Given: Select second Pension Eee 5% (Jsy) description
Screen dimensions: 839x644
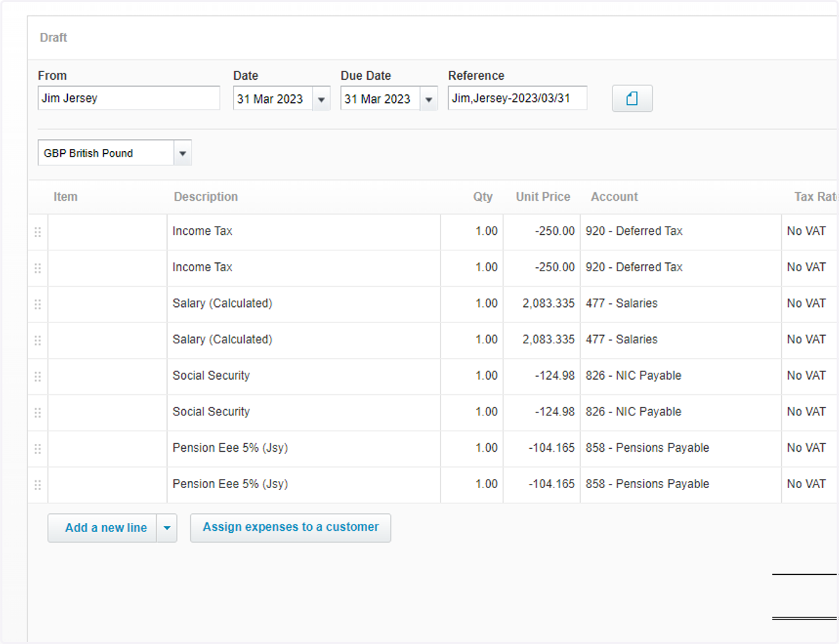Looking at the screenshot, I should [303, 485].
